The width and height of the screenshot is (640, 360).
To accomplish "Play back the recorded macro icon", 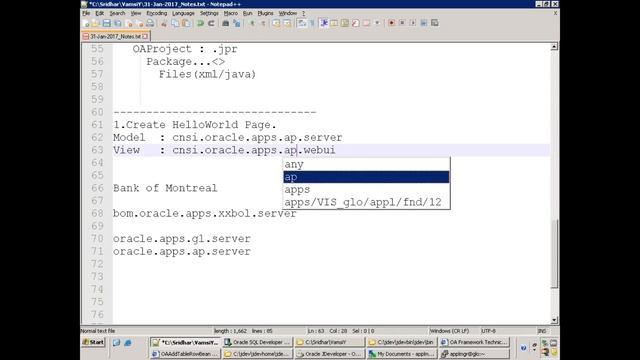I will pos(413,23).
